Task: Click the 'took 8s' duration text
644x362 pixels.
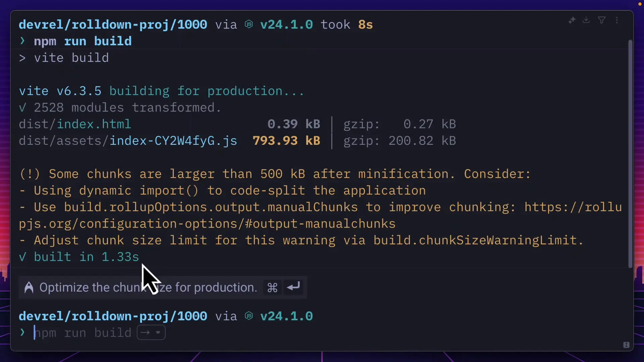Action: pyautogui.click(x=347, y=24)
